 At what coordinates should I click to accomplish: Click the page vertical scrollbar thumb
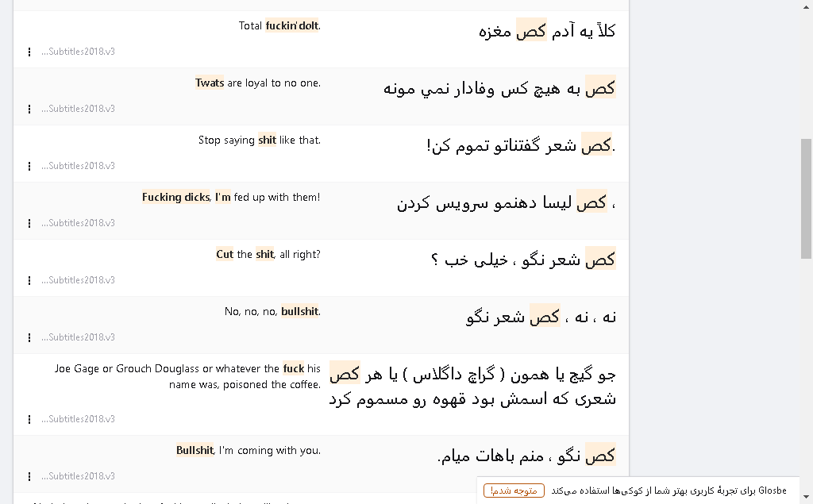click(x=807, y=198)
